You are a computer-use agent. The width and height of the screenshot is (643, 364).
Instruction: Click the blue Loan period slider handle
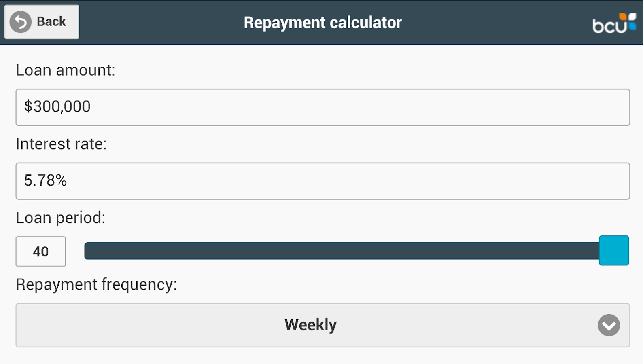(x=613, y=250)
